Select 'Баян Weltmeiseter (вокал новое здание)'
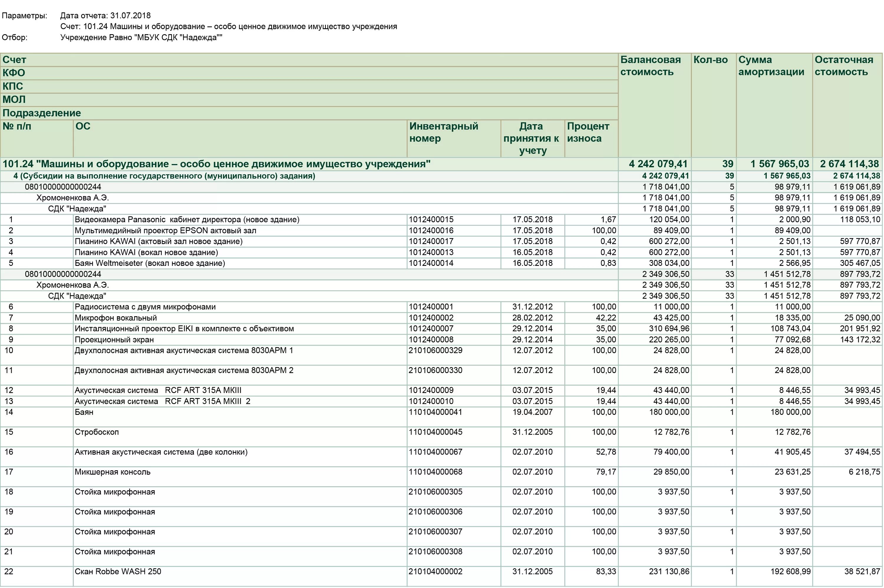 click(x=150, y=263)
